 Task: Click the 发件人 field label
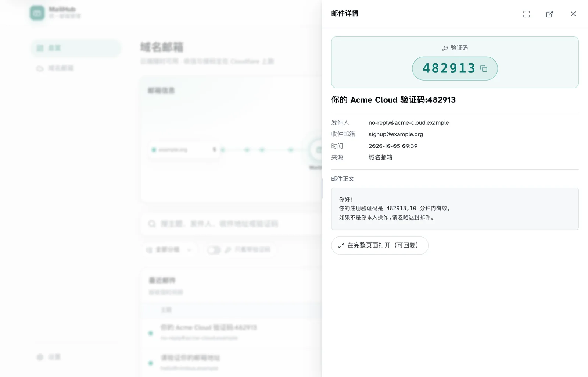tap(340, 122)
